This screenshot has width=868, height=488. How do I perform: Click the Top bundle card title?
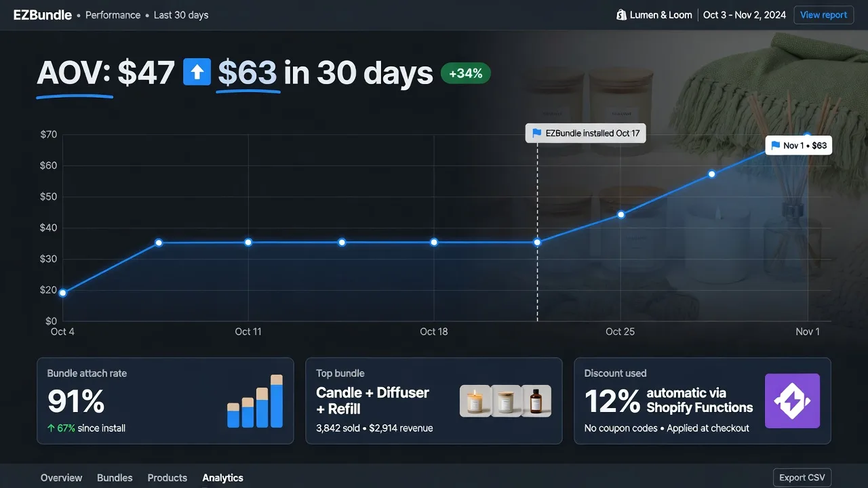(340, 373)
